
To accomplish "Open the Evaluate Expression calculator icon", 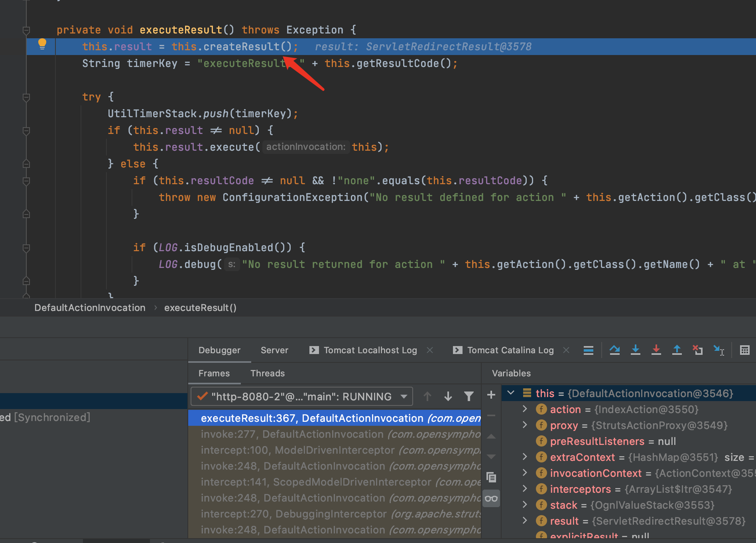I will pos(744,350).
